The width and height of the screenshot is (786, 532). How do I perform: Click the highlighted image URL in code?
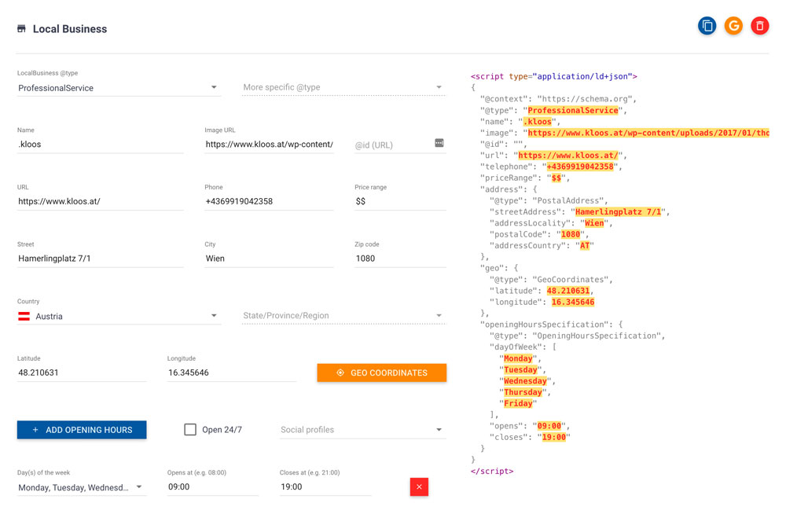[648, 133]
